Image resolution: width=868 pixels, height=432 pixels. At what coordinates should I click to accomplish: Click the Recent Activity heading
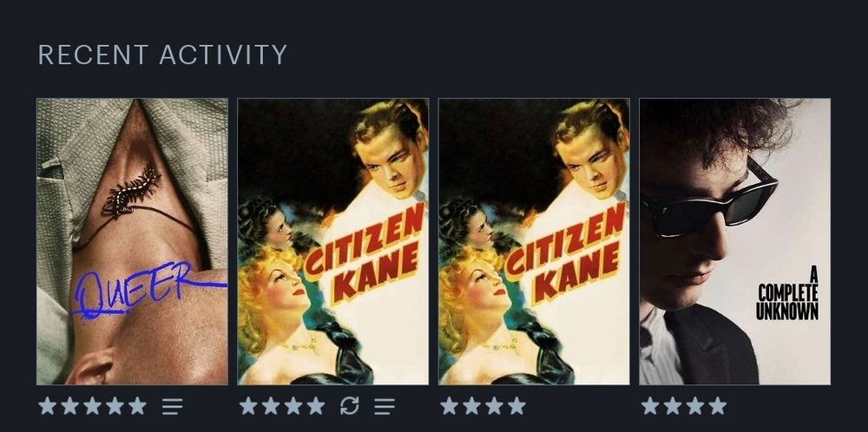click(x=162, y=55)
